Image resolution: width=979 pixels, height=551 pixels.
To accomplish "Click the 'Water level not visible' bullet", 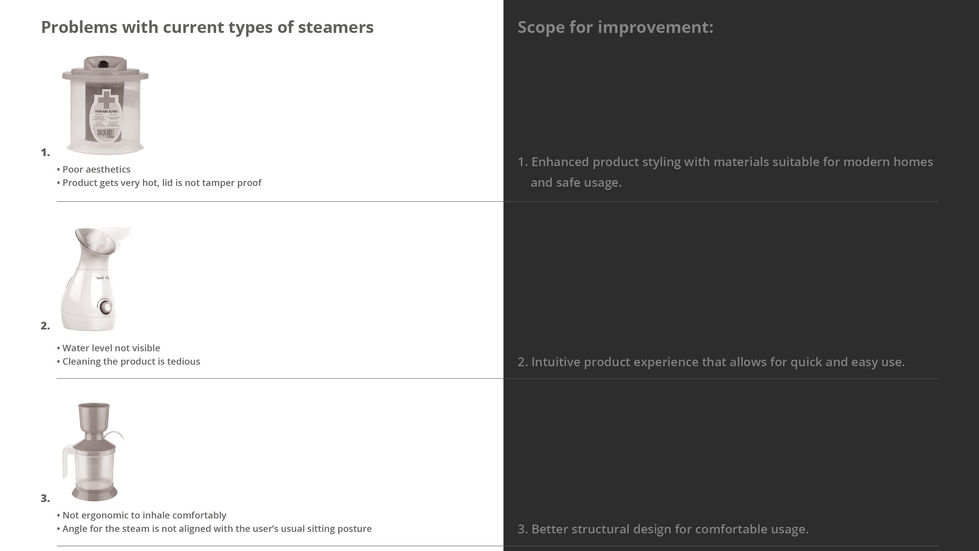I will [x=110, y=348].
